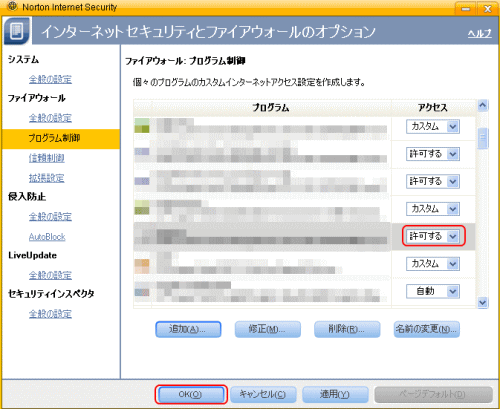
Task: Open the 自動 access dropdown
Action: tap(433, 291)
